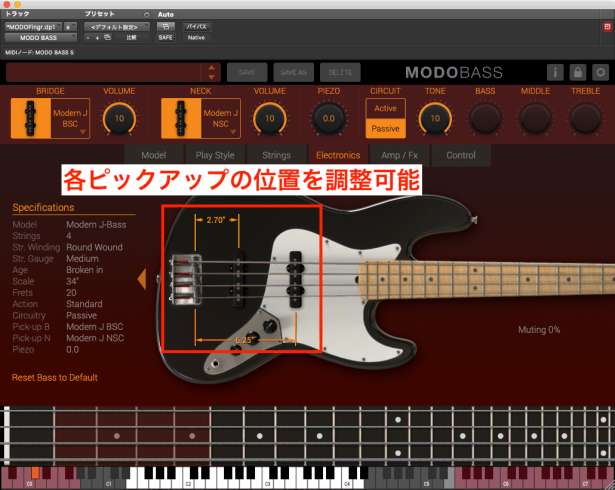The height and width of the screenshot is (490, 615).
Task: Click the bridge pickup on the bass body
Action: (238, 279)
